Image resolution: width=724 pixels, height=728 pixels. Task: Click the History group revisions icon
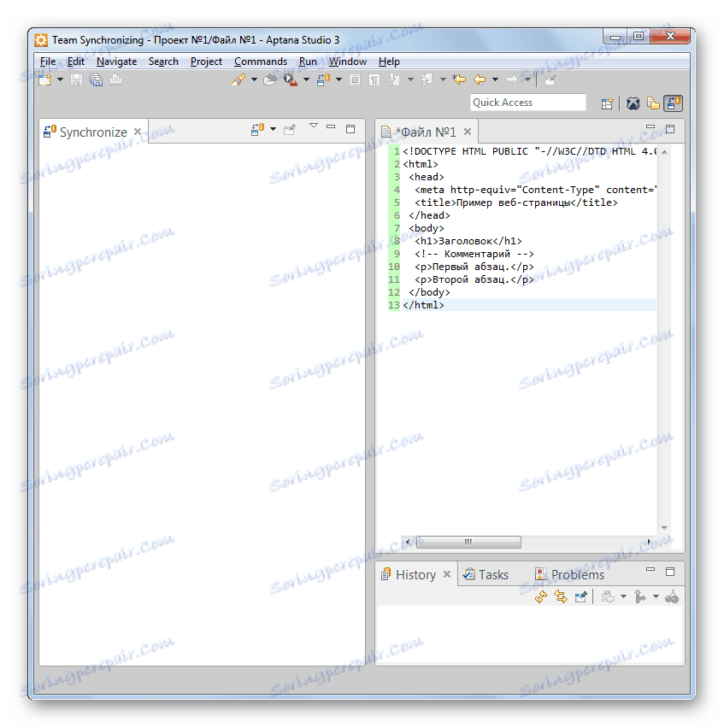(608, 597)
